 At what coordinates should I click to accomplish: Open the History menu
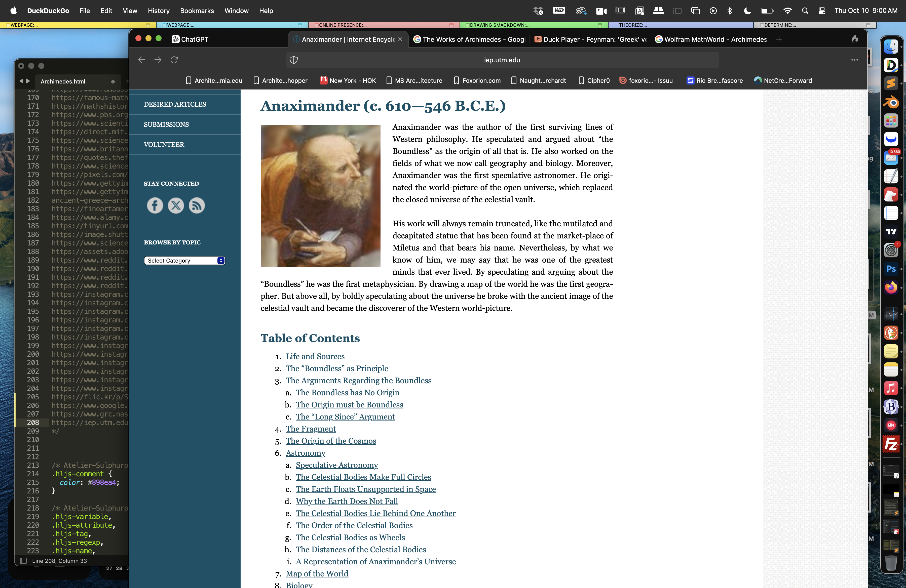158,11
